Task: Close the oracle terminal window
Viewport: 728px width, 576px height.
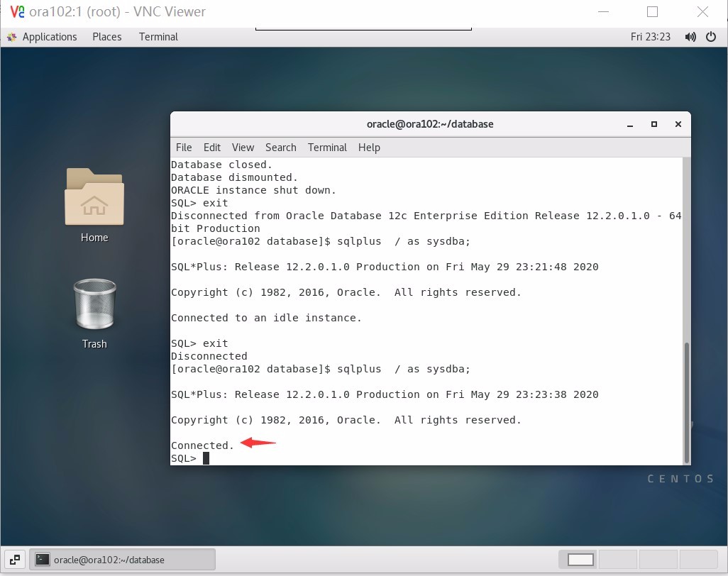Action: pyautogui.click(x=678, y=124)
